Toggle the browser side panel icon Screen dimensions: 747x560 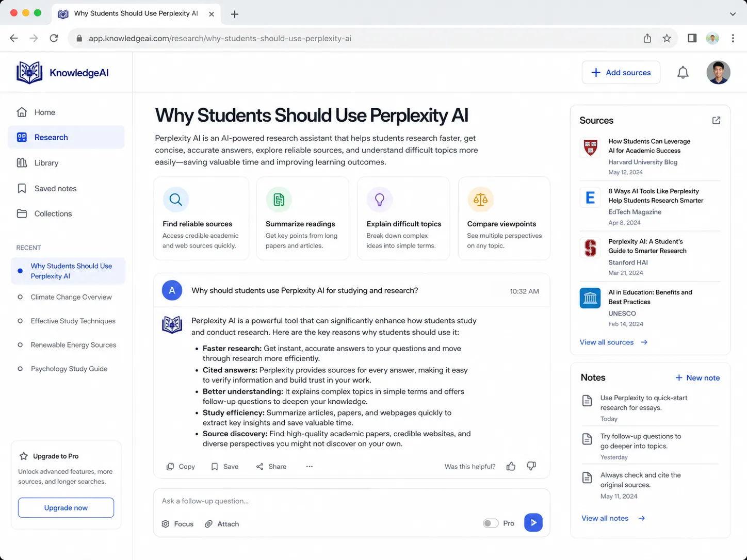692,38
